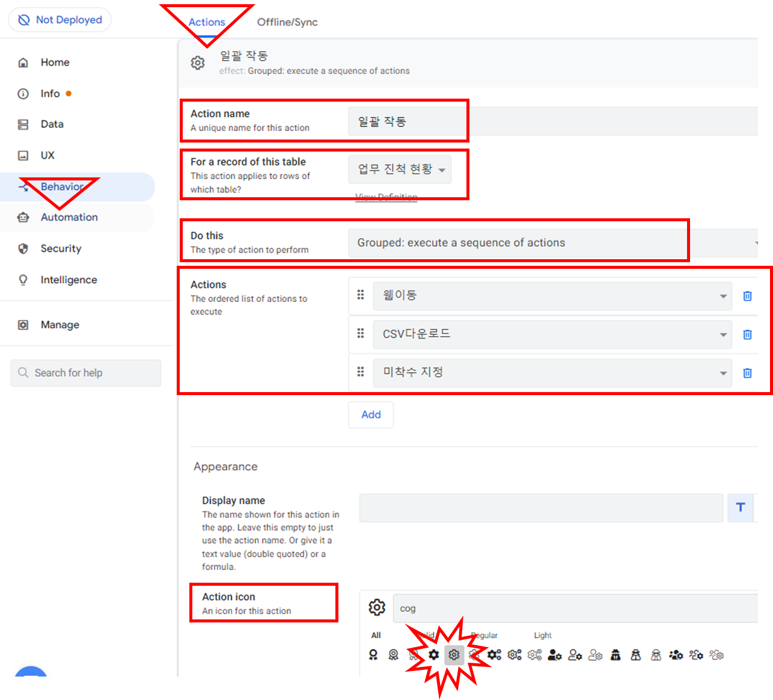Click the icon search field containing cog
Viewport: 773px width, 700px height.
click(x=575, y=608)
